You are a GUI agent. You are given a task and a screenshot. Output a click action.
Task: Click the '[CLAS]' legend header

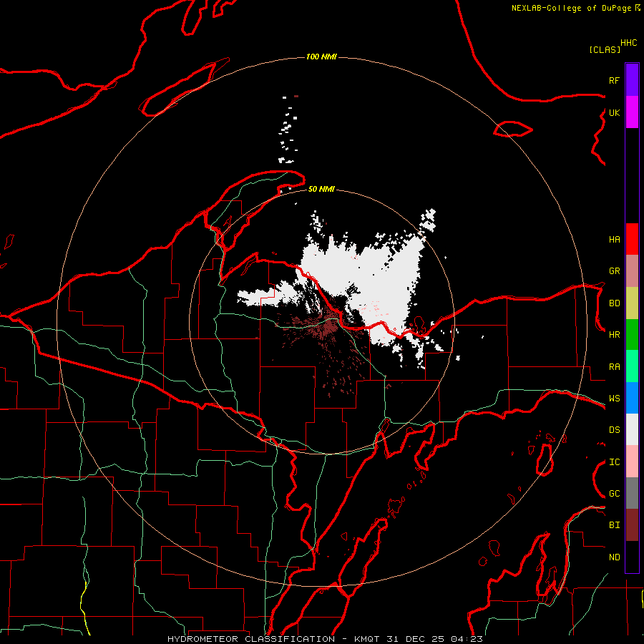point(605,49)
